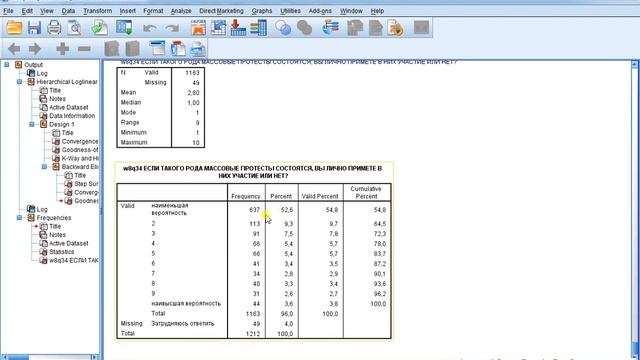Screen dimensions: 640x360
Task: Click the Go to Case icon
Action: click(x=218, y=28)
